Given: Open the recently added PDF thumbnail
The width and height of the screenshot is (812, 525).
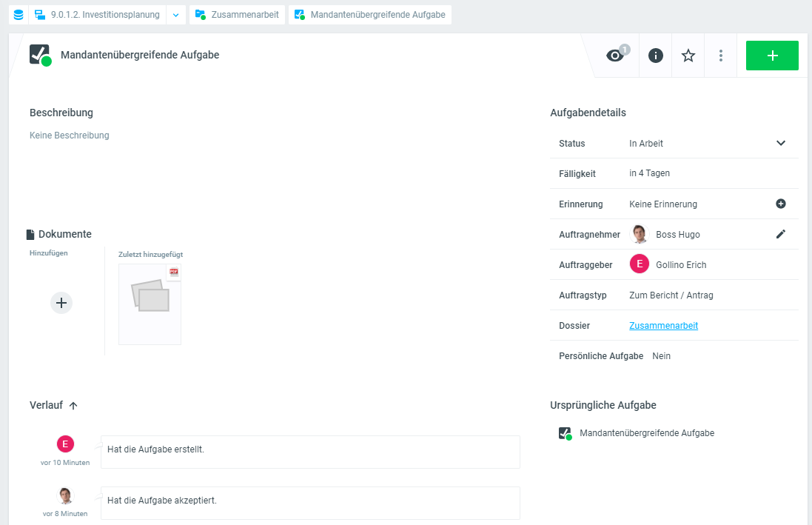Looking at the screenshot, I should tap(150, 304).
